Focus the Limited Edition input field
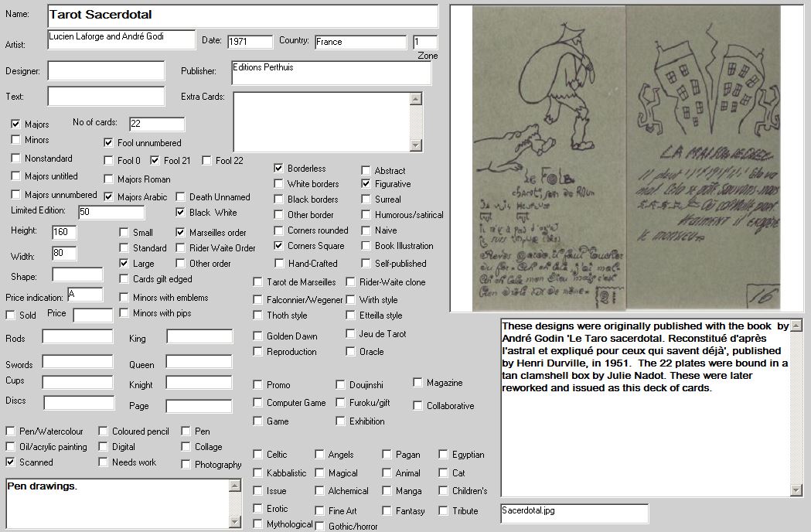This screenshot has width=811, height=532. [111, 213]
